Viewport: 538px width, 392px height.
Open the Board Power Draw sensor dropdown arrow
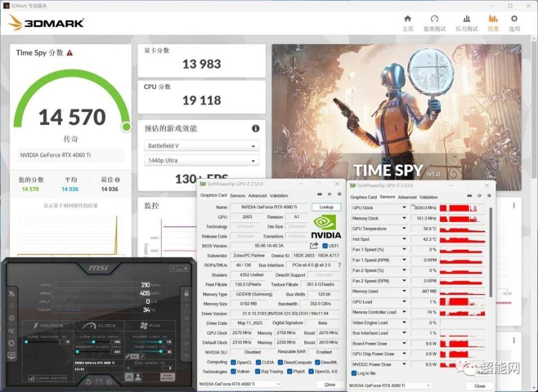tap(404, 343)
